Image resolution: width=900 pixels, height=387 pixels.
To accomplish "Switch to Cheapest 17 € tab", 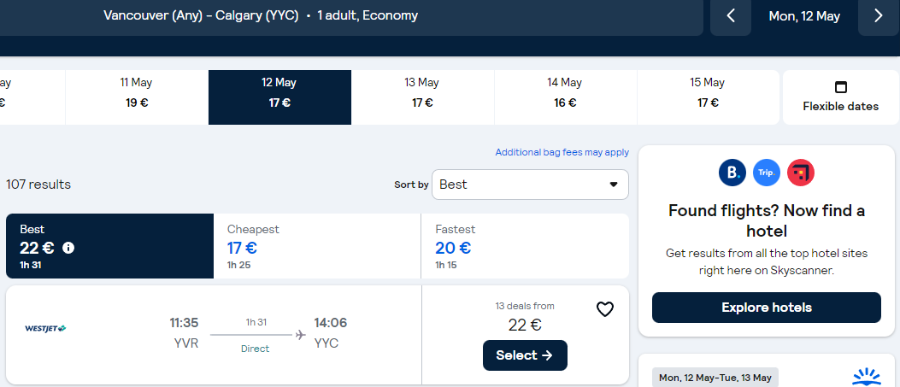I will 317,246.
